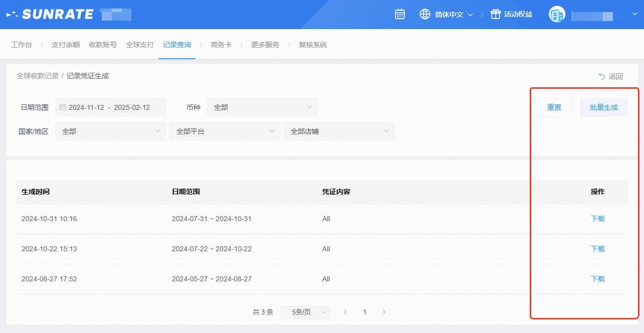Click the 批量生成 button

tap(603, 107)
